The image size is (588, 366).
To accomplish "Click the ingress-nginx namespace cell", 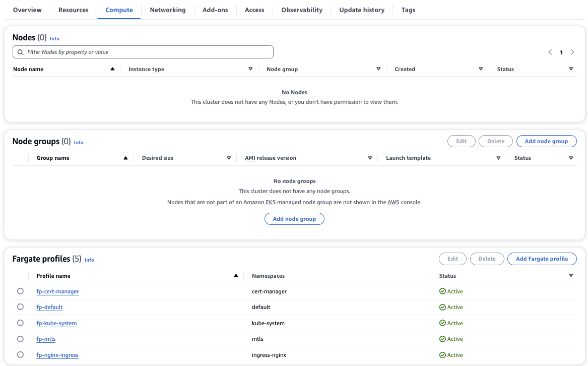I will (269, 355).
